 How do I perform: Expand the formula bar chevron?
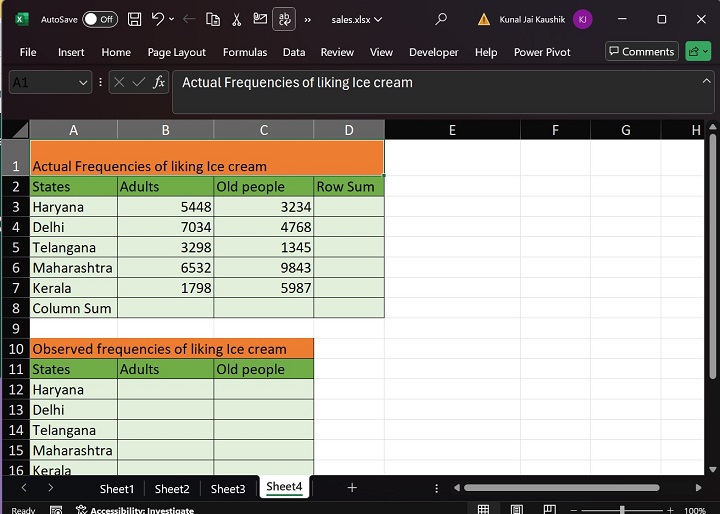707,83
